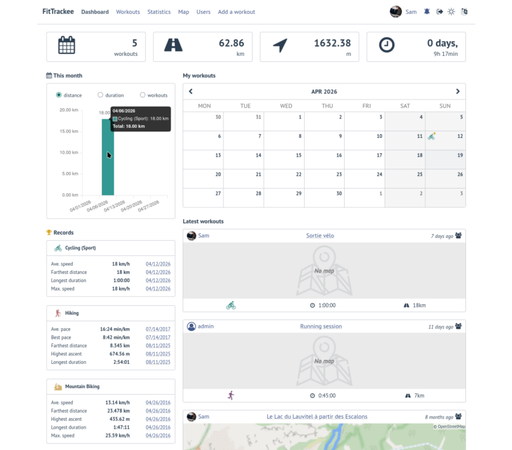Open the admin user link
Viewport: 512px width, 450px height.
pyautogui.click(x=206, y=326)
